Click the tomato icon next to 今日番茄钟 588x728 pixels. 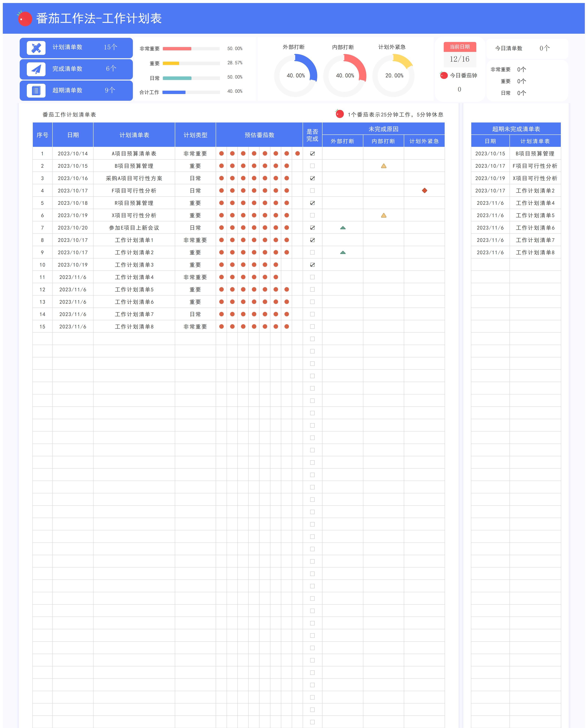[444, 75]
